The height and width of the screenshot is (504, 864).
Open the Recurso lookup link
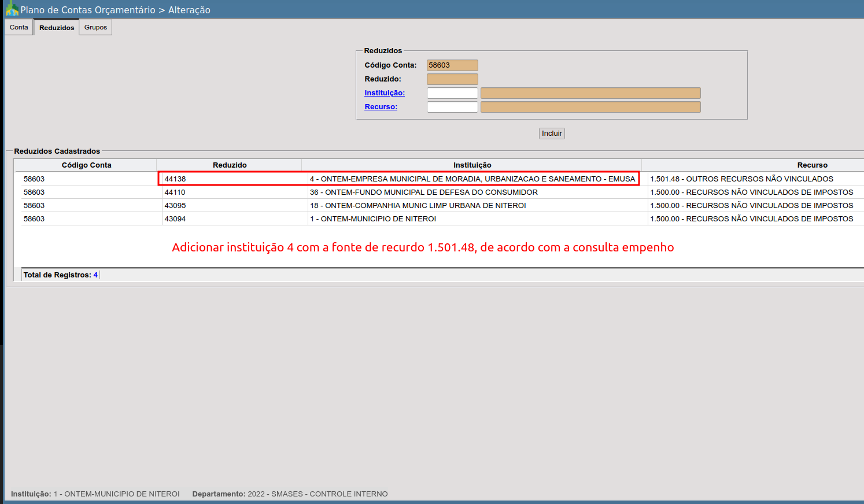point(381,107)
